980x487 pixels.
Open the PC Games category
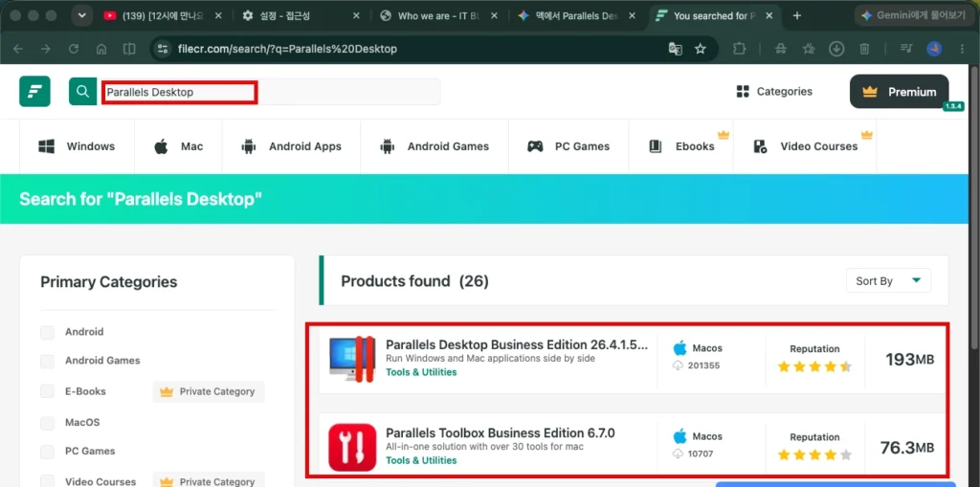tap(568, 146)
